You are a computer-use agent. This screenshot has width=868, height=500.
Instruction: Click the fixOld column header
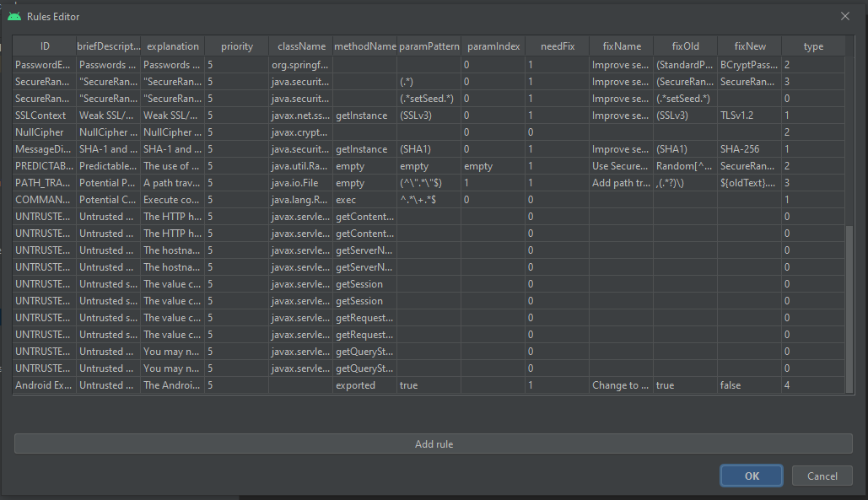(x=685, y=46)
